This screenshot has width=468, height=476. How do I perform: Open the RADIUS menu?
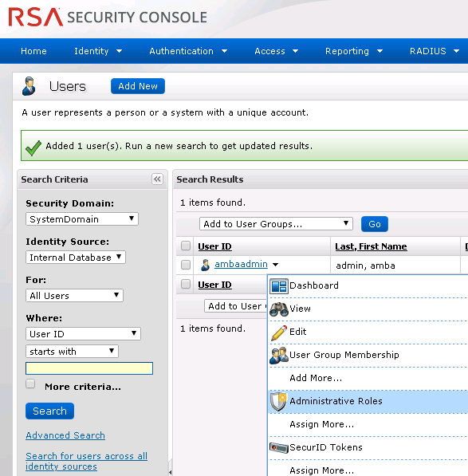pyautogui.click(x=434, y=51)
